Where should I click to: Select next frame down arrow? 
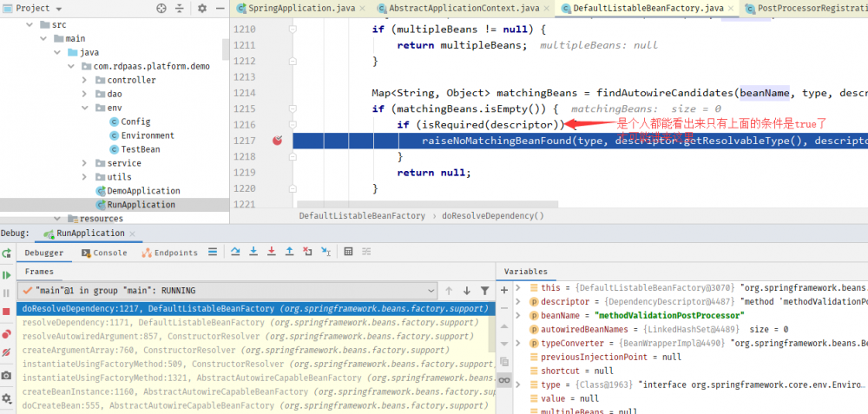[x=467, y=291]
